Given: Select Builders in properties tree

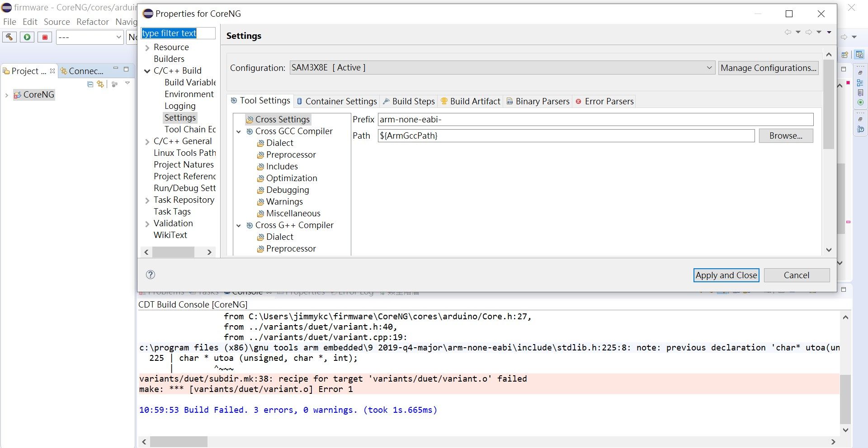Looking at the screenshot, I should (169, 59).
